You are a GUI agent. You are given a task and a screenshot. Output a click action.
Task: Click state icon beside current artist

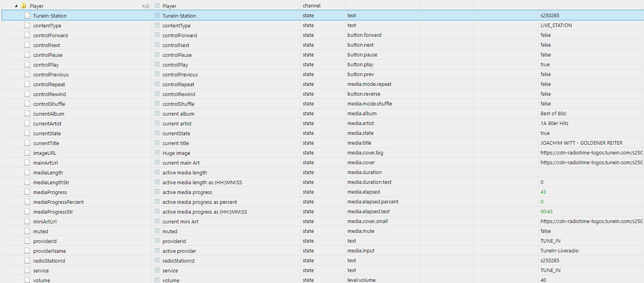(157, 123)
